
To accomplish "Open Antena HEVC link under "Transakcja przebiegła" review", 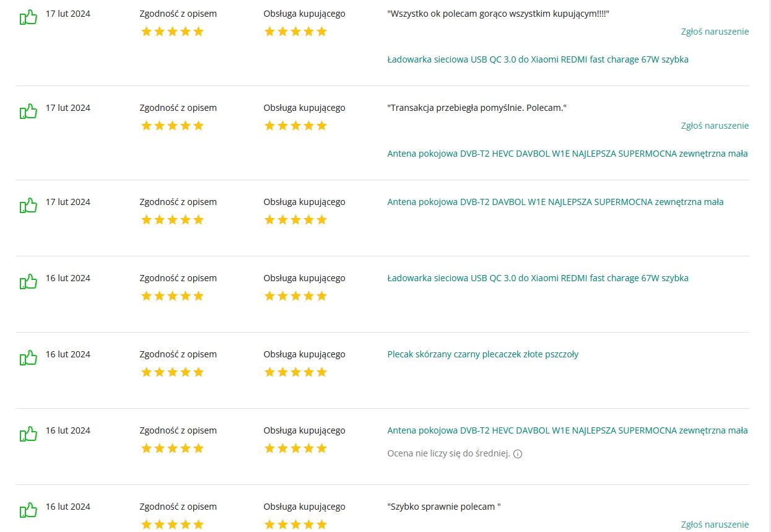I will point(567,154).
